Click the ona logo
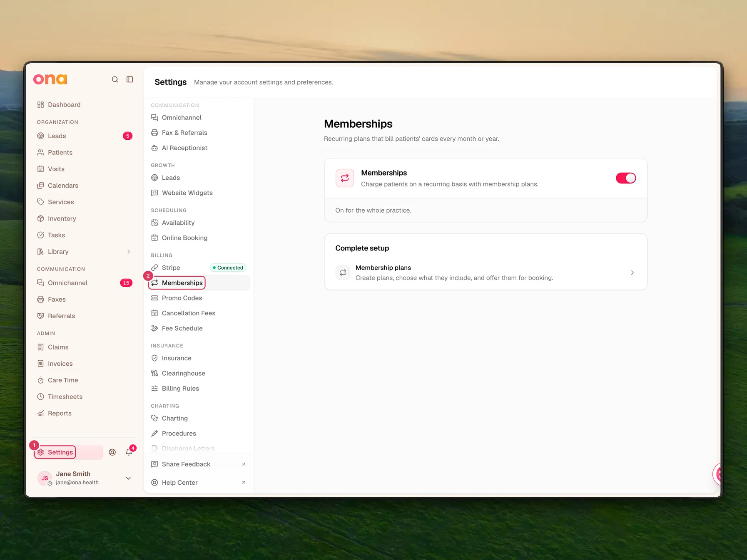This screenshot has height=560, width=747. tap(50, 79)
